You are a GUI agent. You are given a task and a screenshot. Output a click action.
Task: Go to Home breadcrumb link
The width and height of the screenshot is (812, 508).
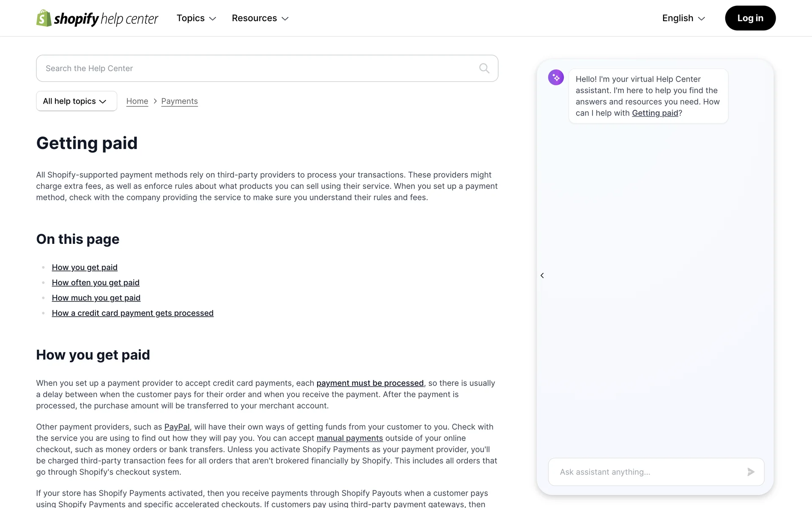tap(137, 101)
